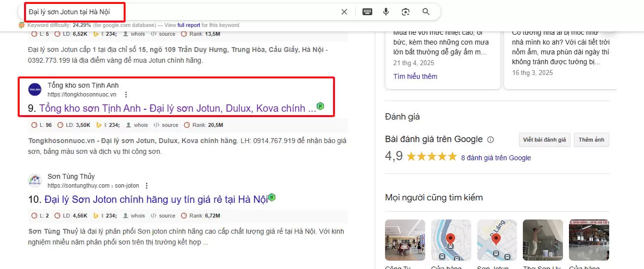Click Viết bài đánh giá button
Image resolution: width=644 pixels, height=269 pixels.
tap(544, 140)
